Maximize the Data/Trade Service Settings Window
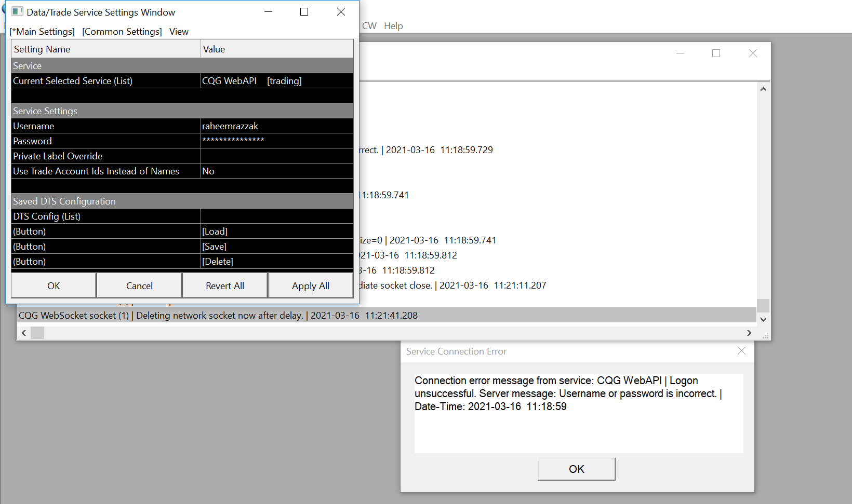Viewport: 852px width, 504px height. point(304,12)
